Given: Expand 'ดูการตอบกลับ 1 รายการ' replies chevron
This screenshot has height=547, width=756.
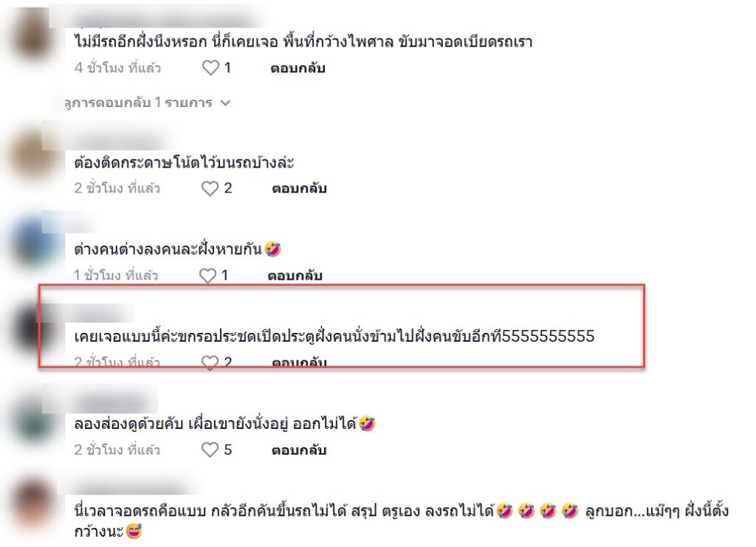Looking at the screenshot, I should click(225, 103).
